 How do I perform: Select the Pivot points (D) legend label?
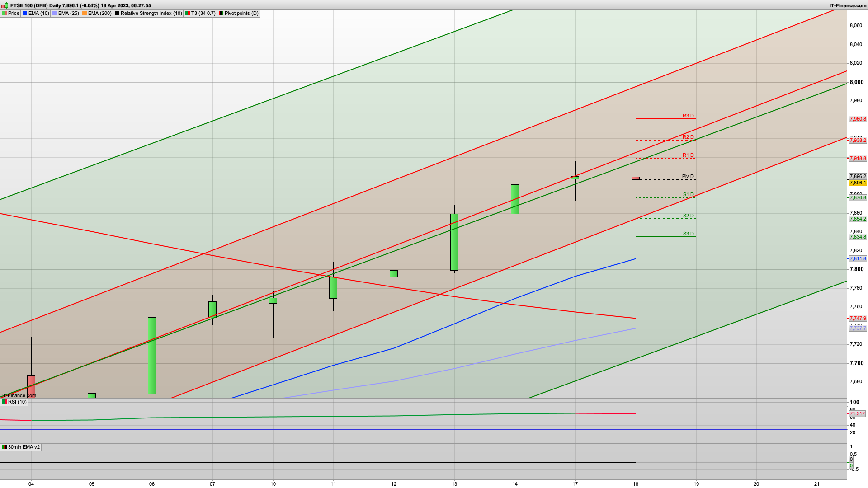[x=241, y=13]
